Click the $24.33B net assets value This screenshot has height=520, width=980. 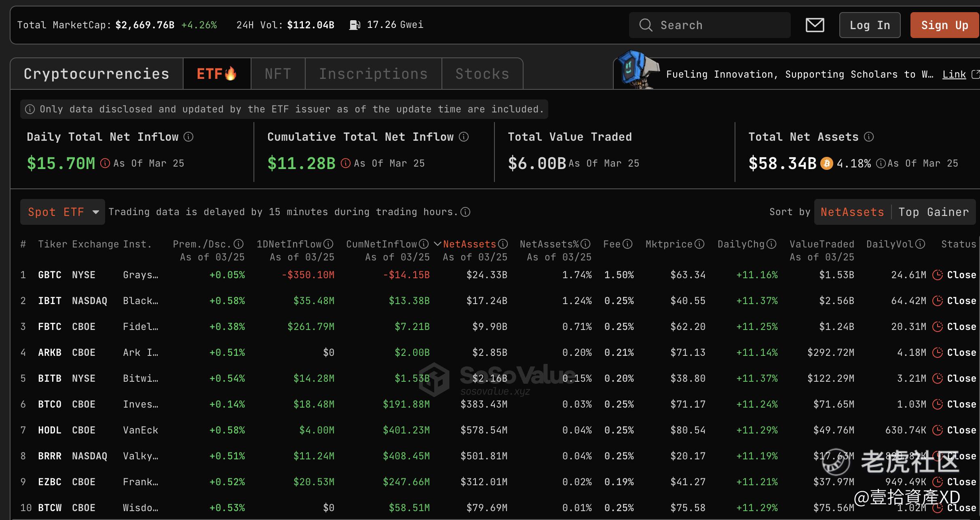487,275
